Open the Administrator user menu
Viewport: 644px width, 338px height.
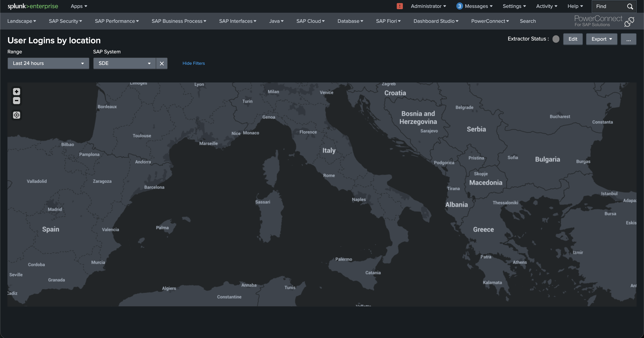pyautogui.click(x=428, y=6)
